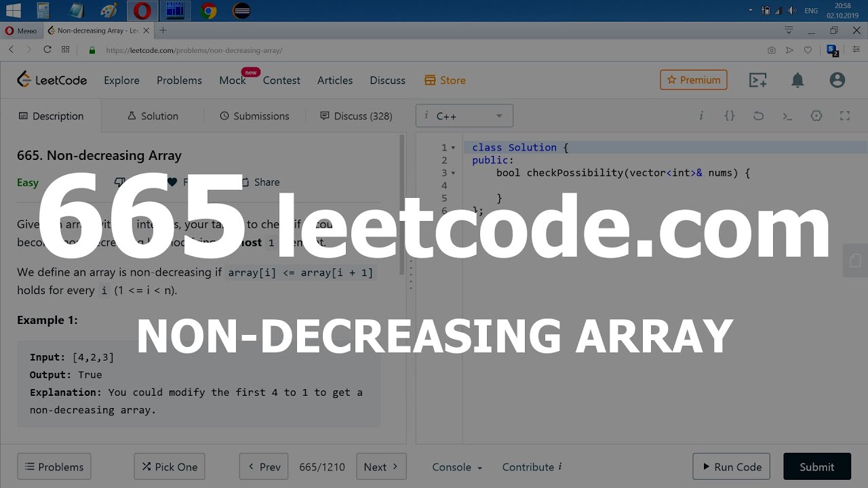Open the editor shortcuts terminal icon
This screenshot has width=868, height=488.
(787, 116)
